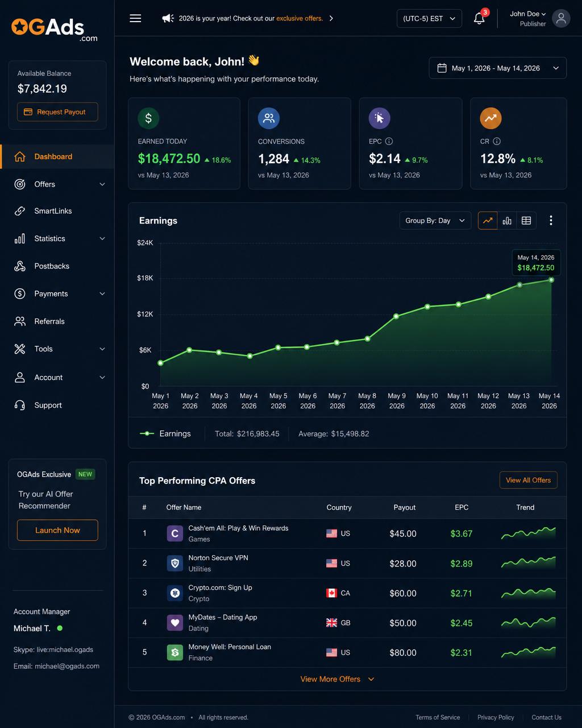Click Money Well: Personal Loan offer name
Image resolution: width=582 pixels, height=728 pixels.
click(x=230, y=647)
